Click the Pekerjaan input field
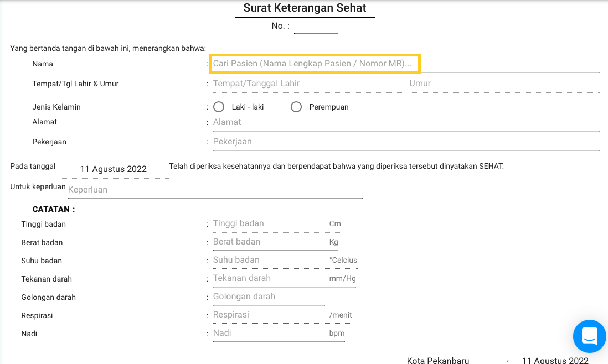This screenshot has width=608, height=364. (x=406, y=142)
